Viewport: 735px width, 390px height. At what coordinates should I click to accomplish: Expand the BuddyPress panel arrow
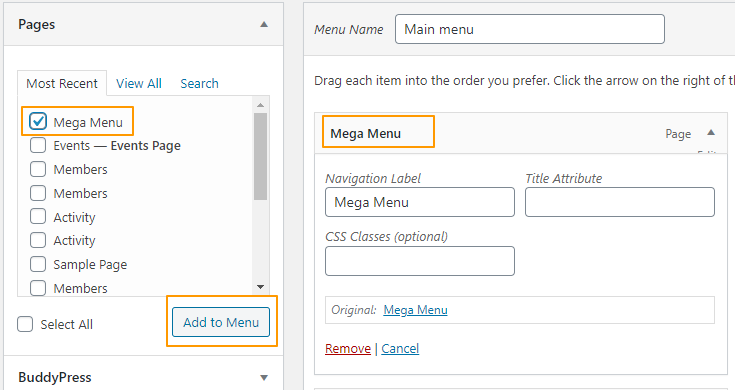pyautogui.click(x=264, y=377)
